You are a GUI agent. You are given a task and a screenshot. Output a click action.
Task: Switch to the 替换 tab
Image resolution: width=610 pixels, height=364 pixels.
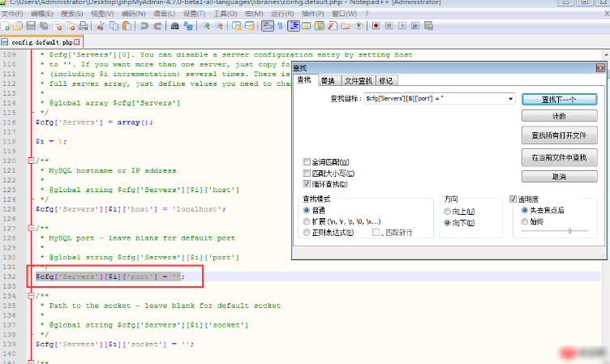328,80
